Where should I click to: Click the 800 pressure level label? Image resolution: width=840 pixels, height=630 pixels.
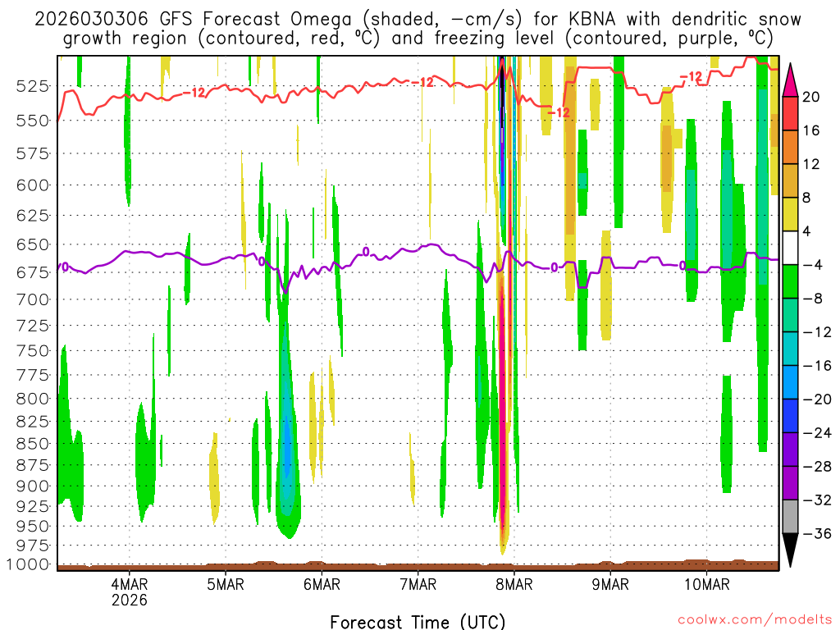click(32, 399)
